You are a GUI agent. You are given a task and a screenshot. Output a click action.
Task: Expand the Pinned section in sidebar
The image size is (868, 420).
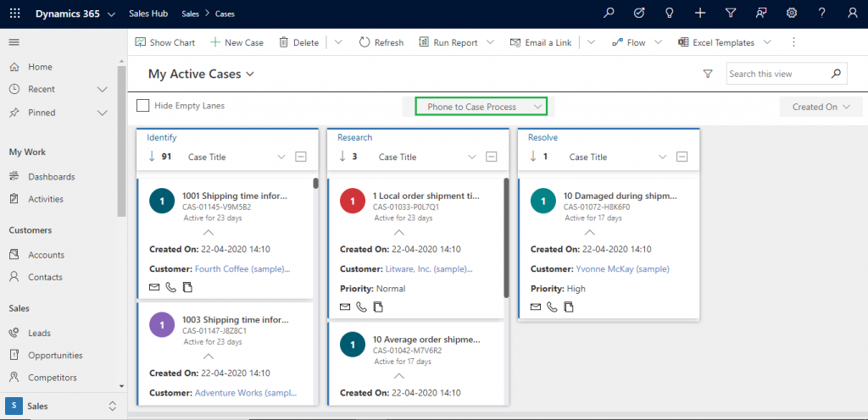click(x=103, y=113)
